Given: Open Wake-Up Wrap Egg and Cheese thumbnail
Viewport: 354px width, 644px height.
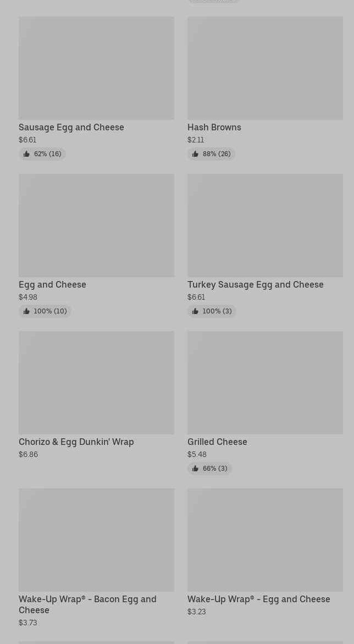Looking at the screenshot, I should tap(265, 540).
